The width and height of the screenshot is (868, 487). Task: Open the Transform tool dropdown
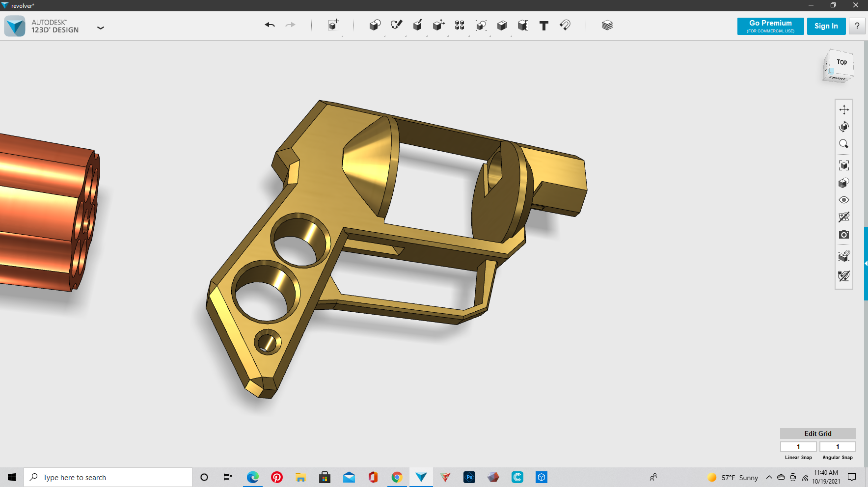tap(333, 26)
